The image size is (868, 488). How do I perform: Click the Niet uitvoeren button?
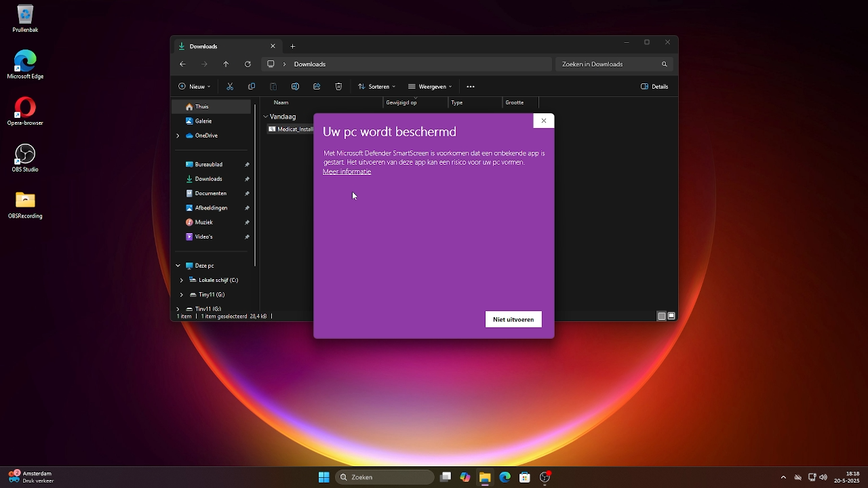[x=513, y=319]
